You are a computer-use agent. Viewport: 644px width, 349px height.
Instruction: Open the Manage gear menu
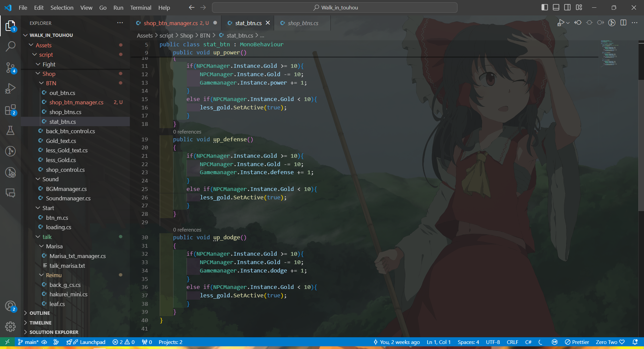[x=10, y=327]
